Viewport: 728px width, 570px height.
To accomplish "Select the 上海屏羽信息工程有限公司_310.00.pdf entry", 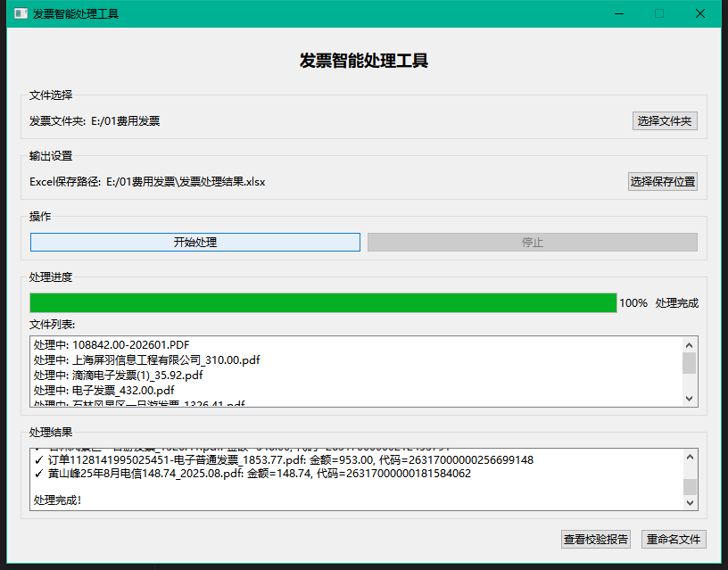I will (147, 360).
